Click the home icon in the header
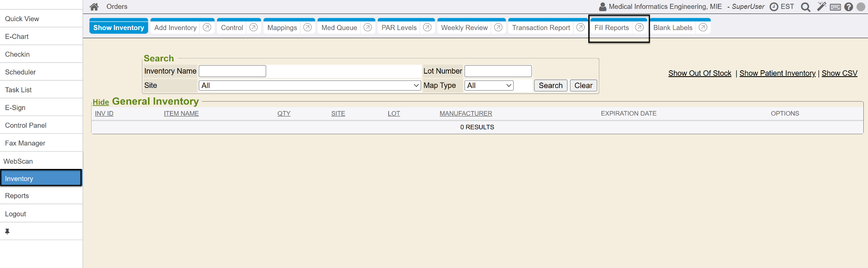The image size is (868, 268). (94, 7)
